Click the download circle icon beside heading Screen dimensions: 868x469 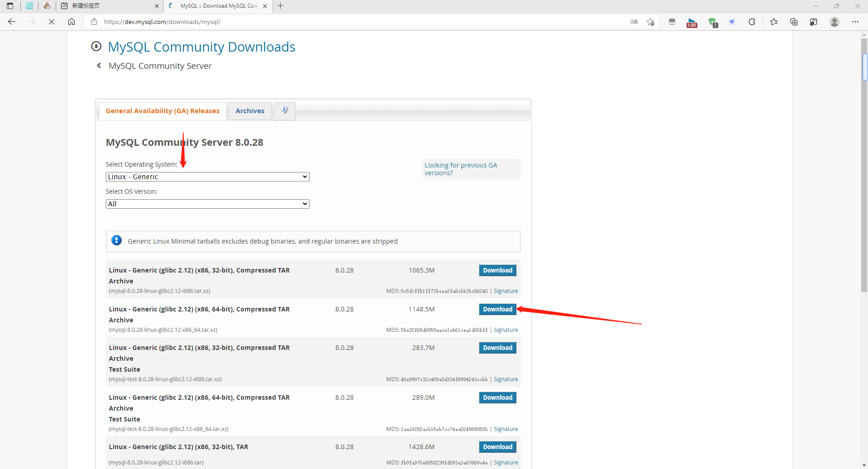96,46
